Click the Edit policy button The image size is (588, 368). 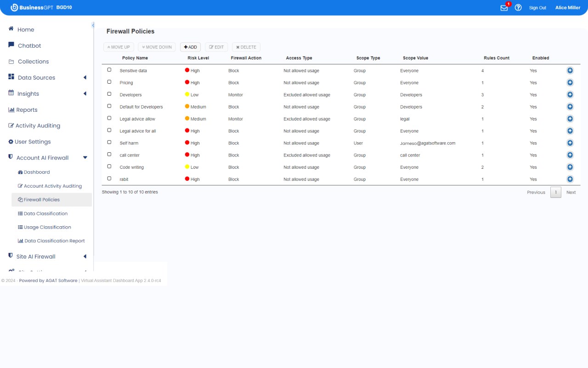[x=216, y=47]
